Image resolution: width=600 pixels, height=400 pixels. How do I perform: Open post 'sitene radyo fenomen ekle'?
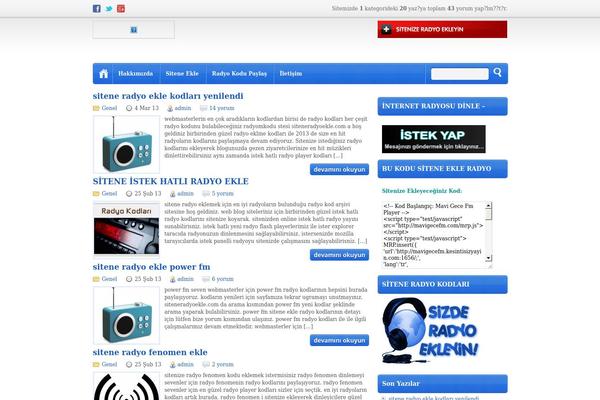tap(150, 352)
